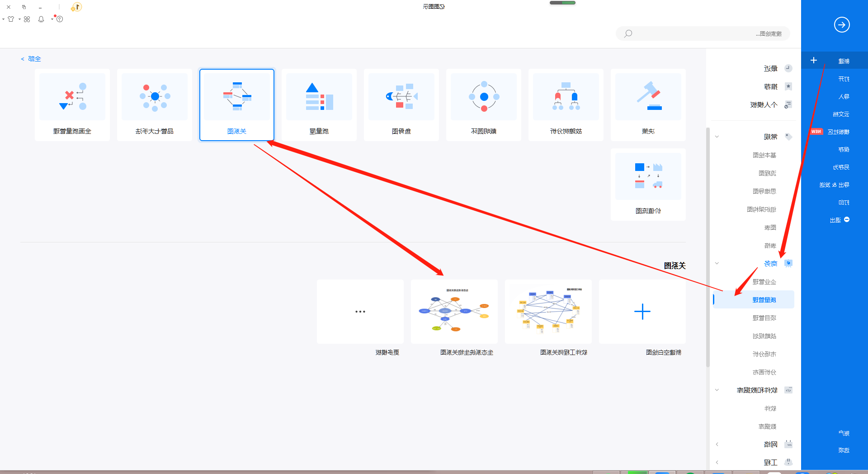Click the 退出 exit minus icon
The image size is (868, 474).
coord(847,220)
